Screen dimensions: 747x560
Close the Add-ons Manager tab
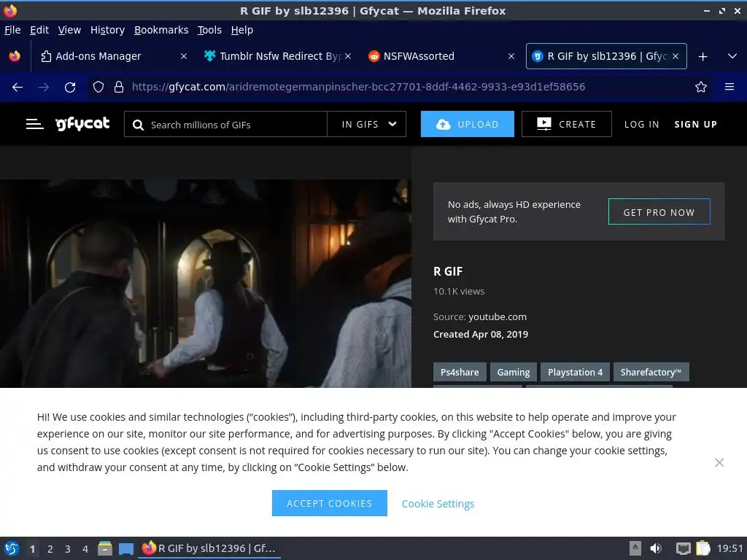pos(183,56)
